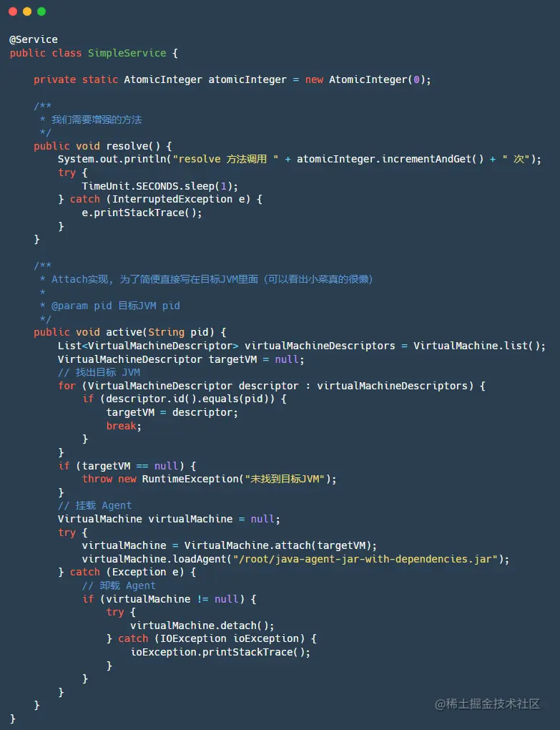Click the java-agent jar path string
Screen dimensions: 560x730
[x=365, y=559]
